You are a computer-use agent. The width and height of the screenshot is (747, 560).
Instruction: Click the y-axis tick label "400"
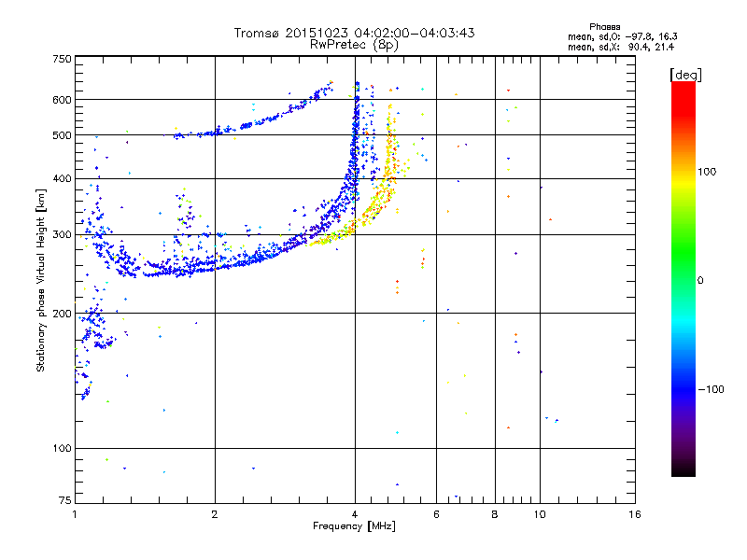tap(62, 179)
